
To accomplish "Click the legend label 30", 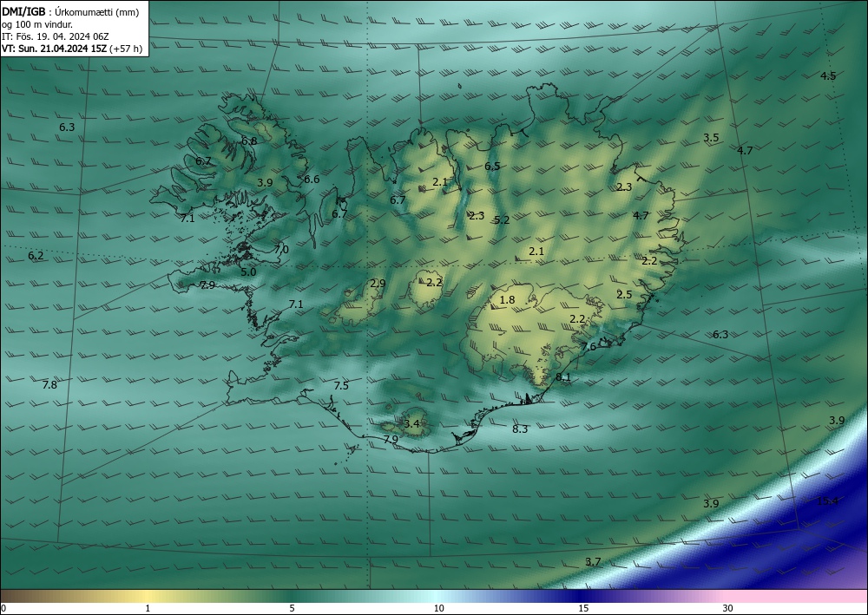I will click(x=727, y=608).
